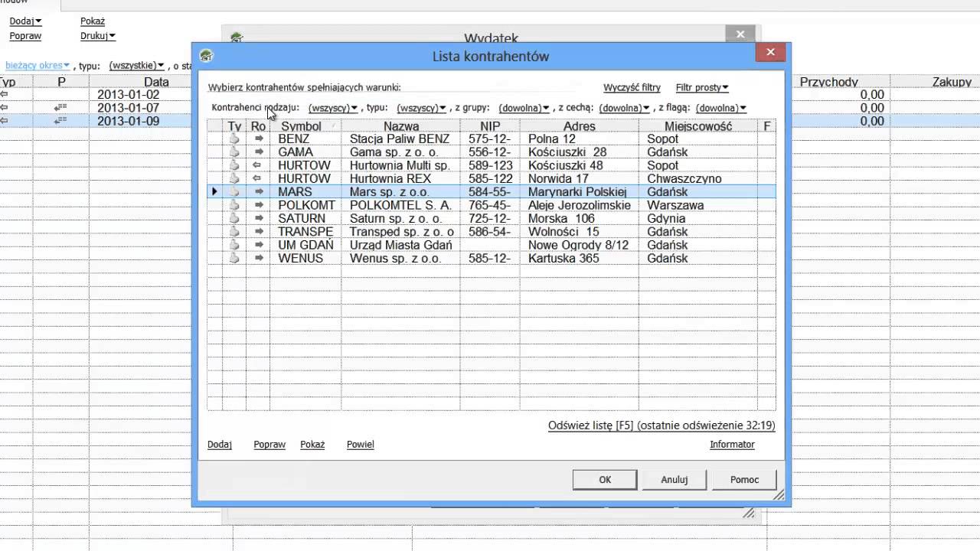Click the left arrow icon in Hurtownia Multi row
Viewport: 980px width, 551px height.
[x=258, y=165]
